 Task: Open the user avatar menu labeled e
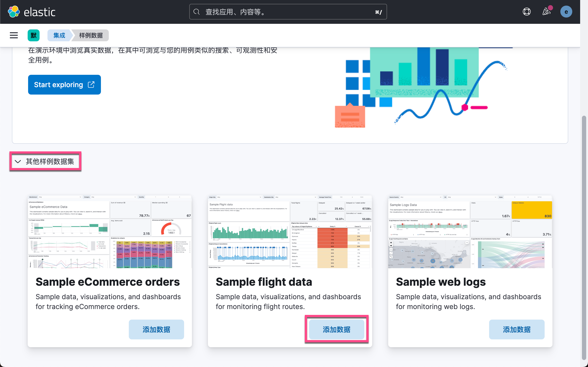point(566,11)
